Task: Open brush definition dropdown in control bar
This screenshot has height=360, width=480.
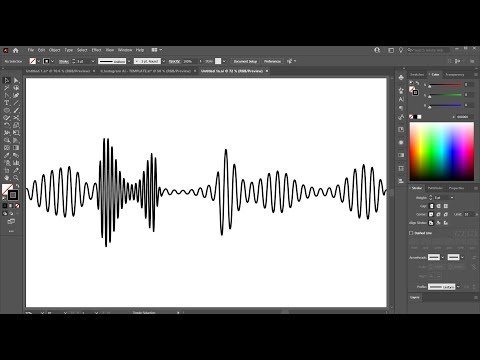Action: click(164, 61)
